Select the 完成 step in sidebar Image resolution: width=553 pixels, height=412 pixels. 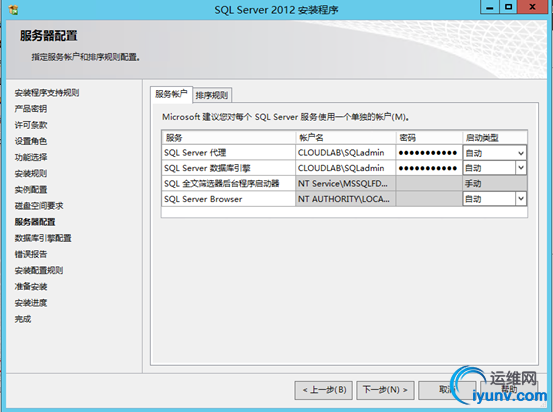coord(23,319)
